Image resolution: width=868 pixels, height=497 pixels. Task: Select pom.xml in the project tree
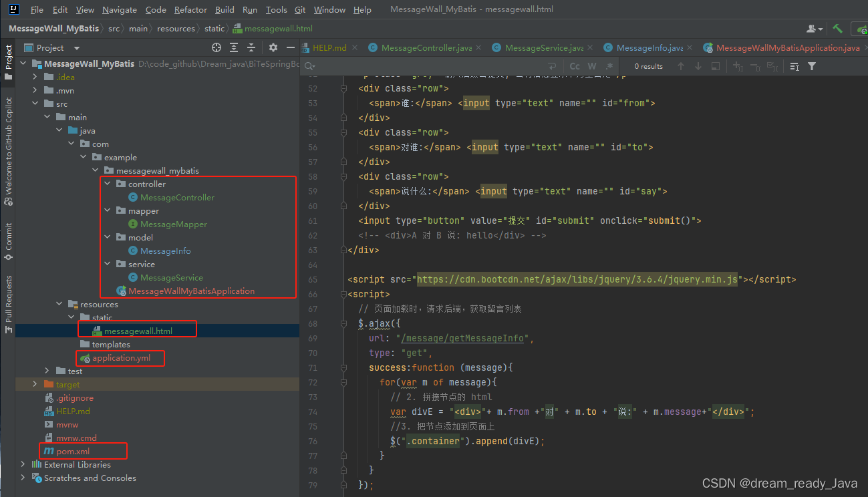point(73,451)
